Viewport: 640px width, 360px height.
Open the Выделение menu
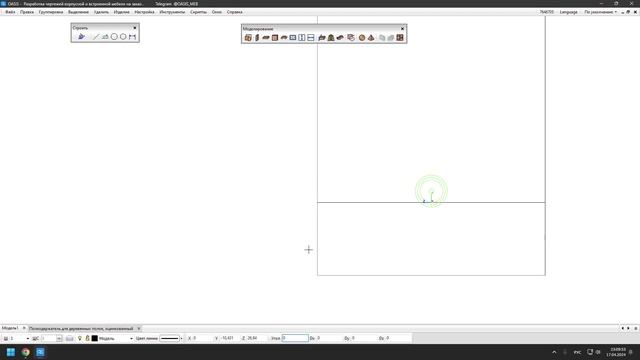(78, 12)
